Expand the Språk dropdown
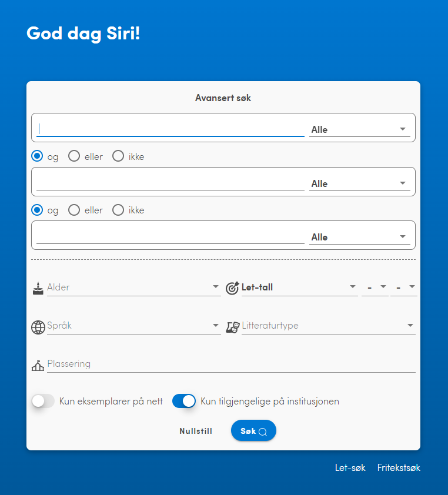Screen dimensions: 448x495 coord(134,326)
